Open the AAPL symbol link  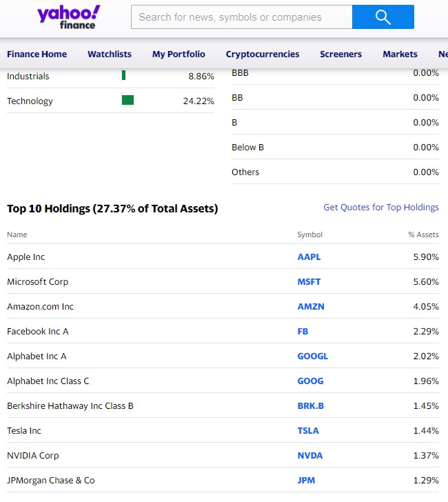(309, 257)
